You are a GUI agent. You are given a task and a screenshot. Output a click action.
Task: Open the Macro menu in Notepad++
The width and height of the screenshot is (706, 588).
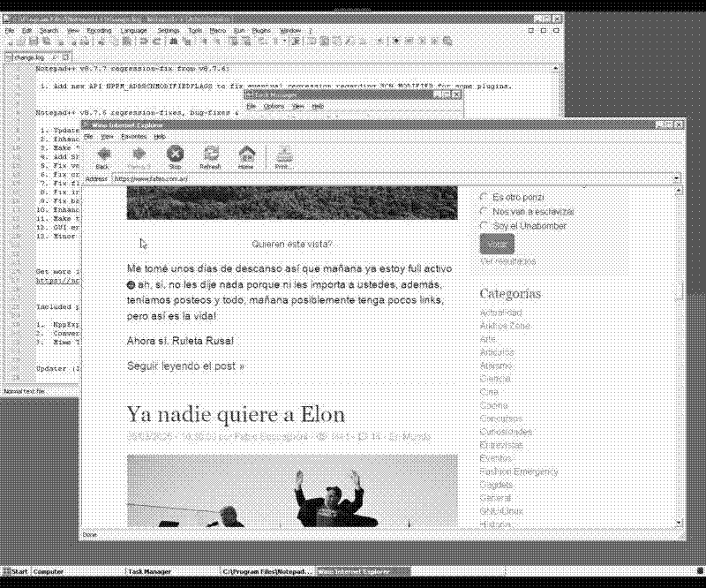point(217,31)
